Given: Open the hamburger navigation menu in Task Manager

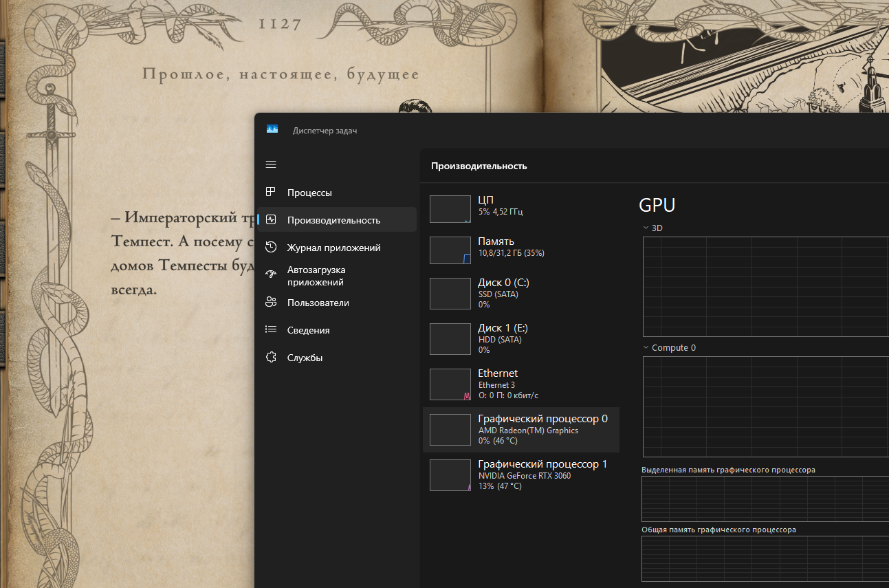Looking at the screenshot, I should [271, 164].
